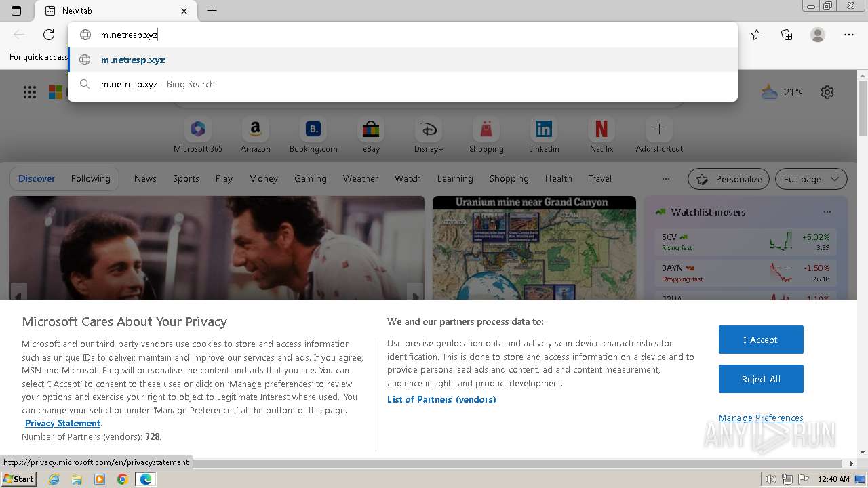
Task: Select m.netresp.xyz Bing Search suggestion
Action: point(403,84)
